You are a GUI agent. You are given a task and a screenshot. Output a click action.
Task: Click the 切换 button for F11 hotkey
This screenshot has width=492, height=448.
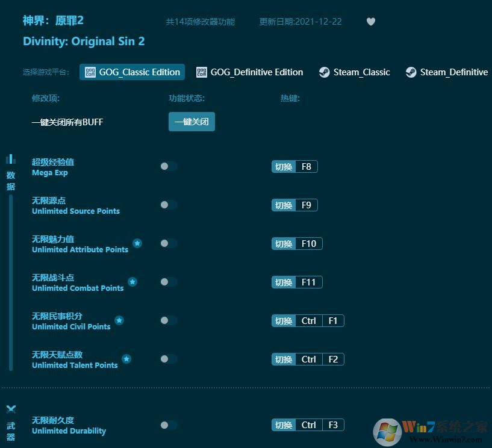click(284, 282)
